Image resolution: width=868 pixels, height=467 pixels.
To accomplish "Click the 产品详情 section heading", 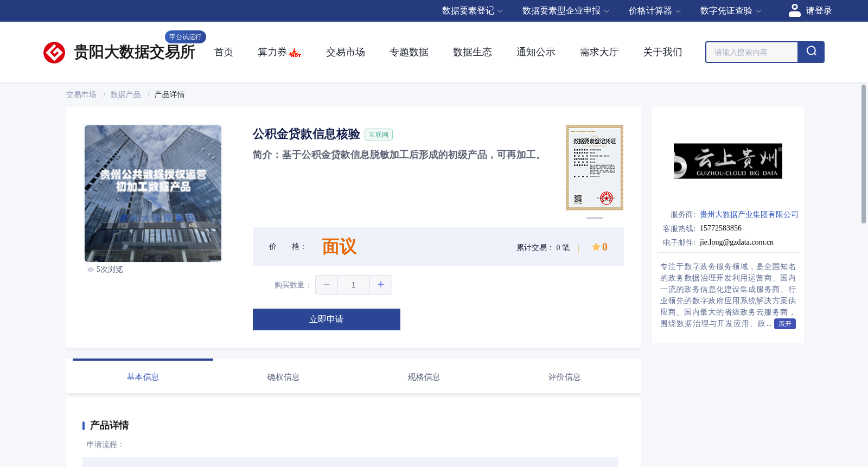I will click(x=110, y=425).
